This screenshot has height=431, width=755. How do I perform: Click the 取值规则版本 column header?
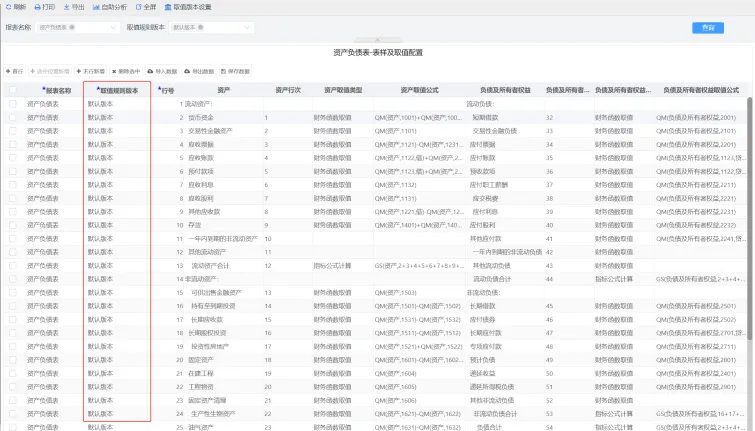117,90
